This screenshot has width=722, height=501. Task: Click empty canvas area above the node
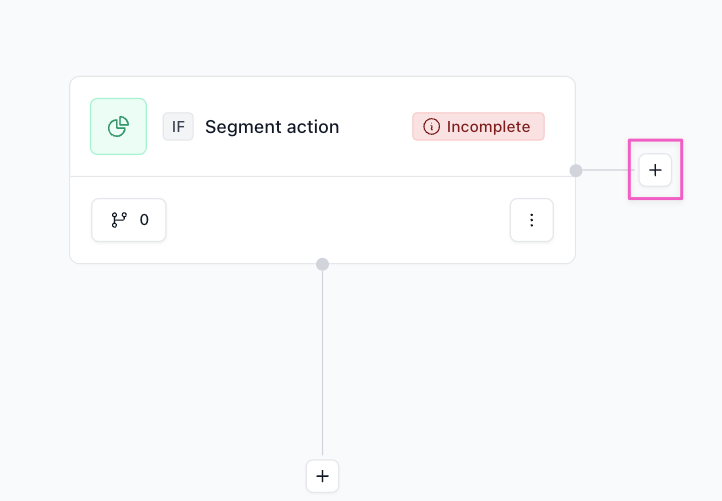[320, 38]
